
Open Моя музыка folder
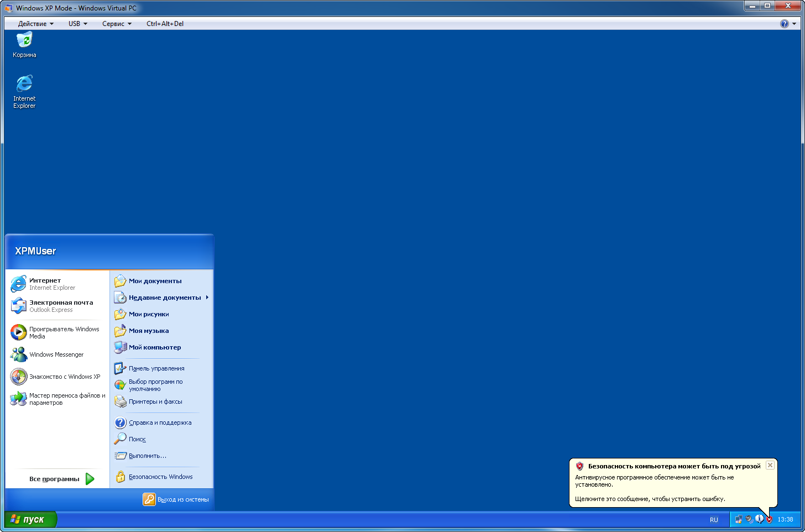(x=161, y=331)
